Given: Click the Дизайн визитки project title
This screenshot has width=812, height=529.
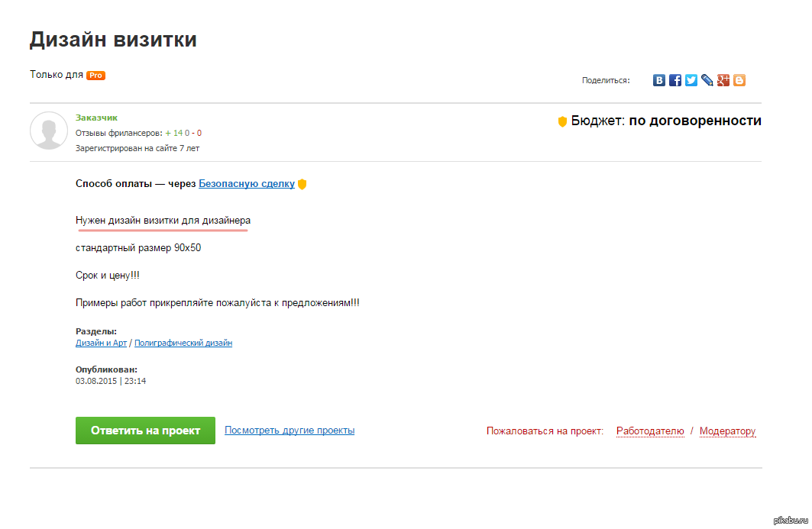Looking at the screenshot, I should pos(113,40).
